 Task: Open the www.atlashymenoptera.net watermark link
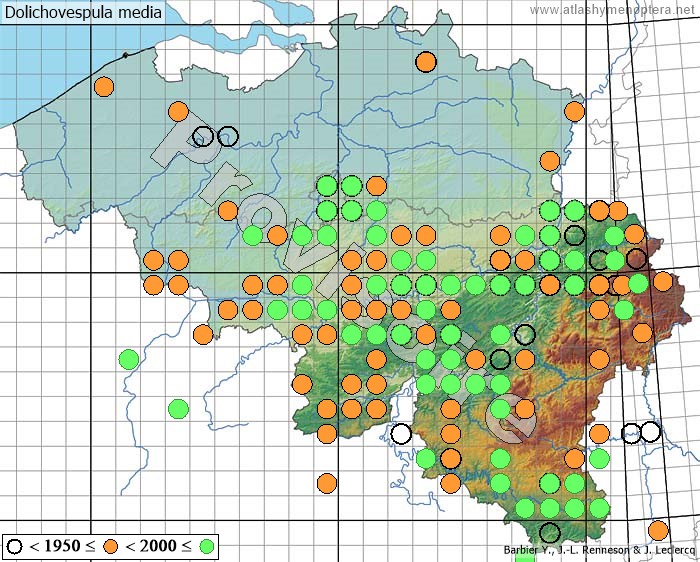(612, 9)
